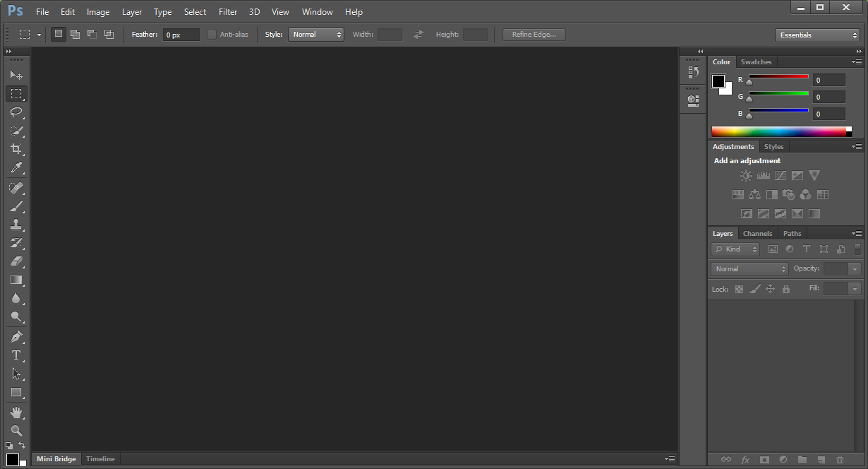Select the Clone Stamp tool
The height and width of the screenshot is (469, 868).
(x=16, y=225)
